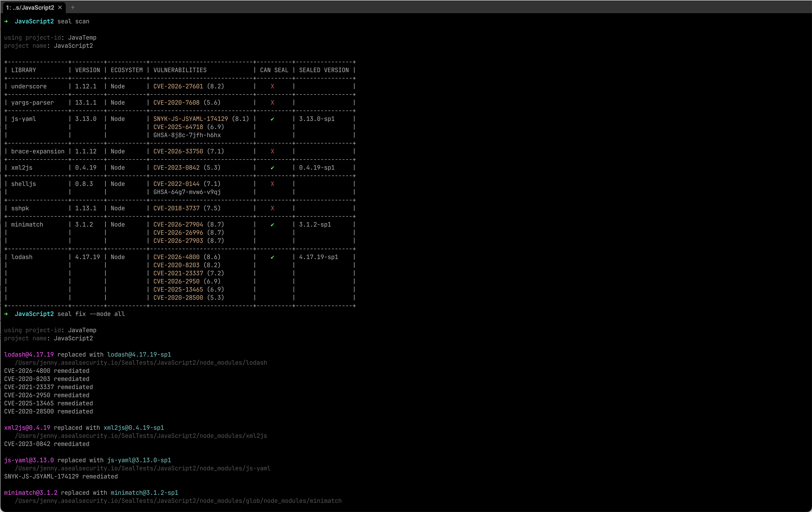This screenshot has height=512, width=812.
Task: Click CVE-2025-64718 vulnerability ID
Action: (178, 127)
